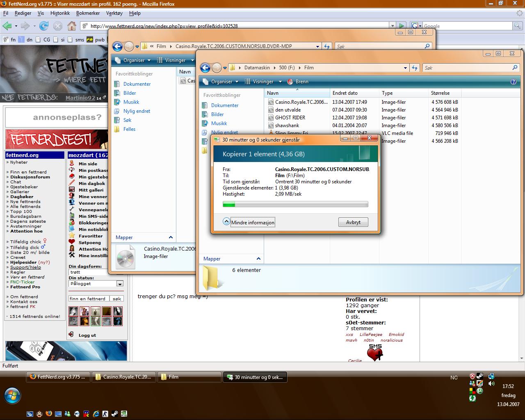Open the Bokmerker menu in Firefox
The width and height of the screenshot is (525, 420).
[x=88, y=13]
